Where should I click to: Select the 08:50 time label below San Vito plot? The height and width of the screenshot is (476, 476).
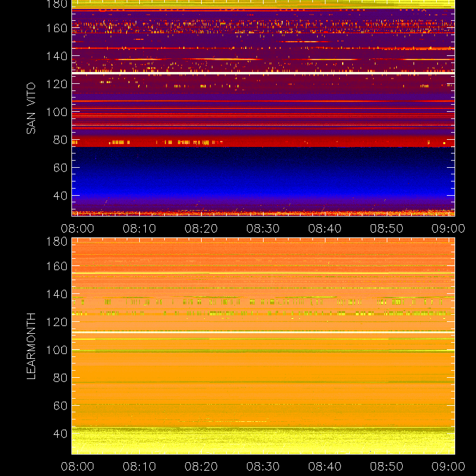click(x=386, y=228)
